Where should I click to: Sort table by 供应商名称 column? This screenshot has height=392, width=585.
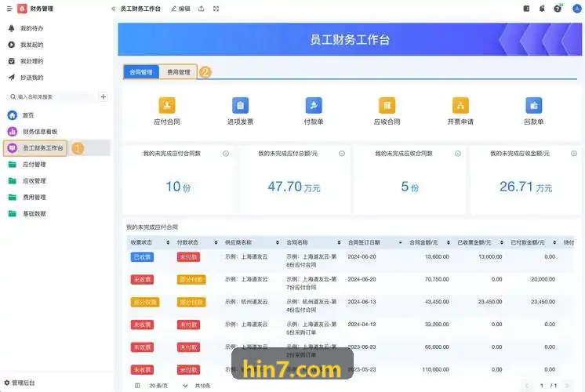(277, 243)
